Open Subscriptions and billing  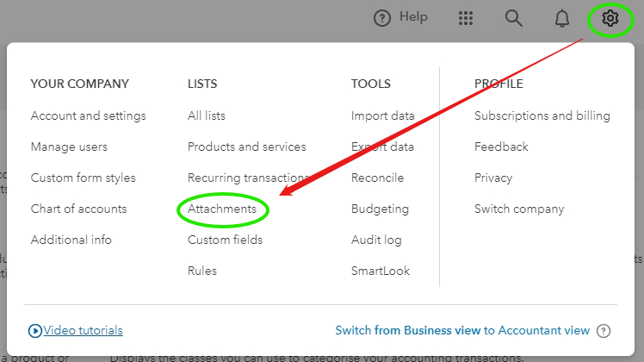click(542, 115)
